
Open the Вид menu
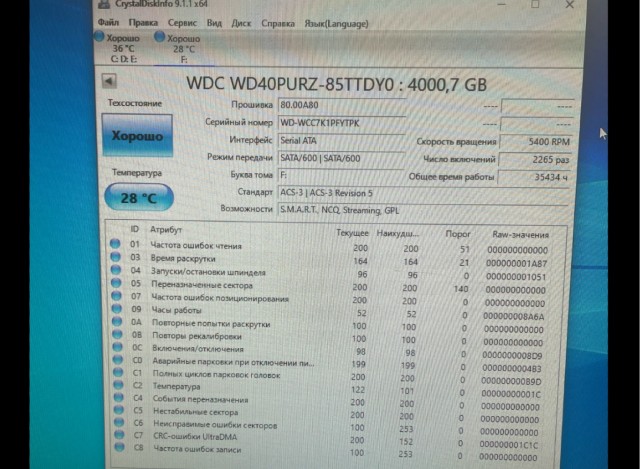point(214,23)
